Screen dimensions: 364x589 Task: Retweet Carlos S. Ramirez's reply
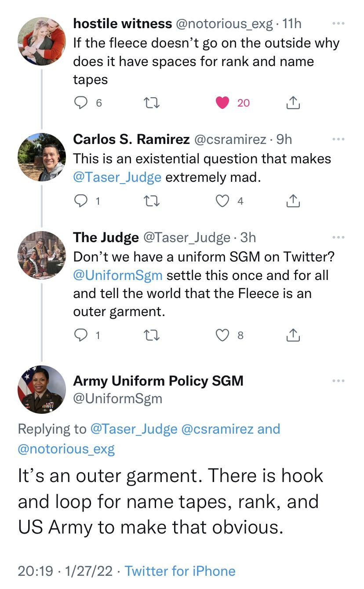[x=151, y=201]
